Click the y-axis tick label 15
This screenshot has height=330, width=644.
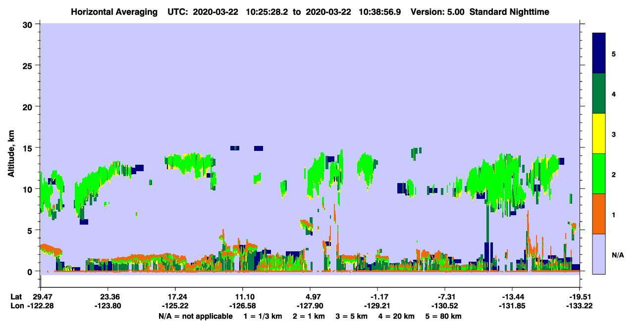coord(29,148)
